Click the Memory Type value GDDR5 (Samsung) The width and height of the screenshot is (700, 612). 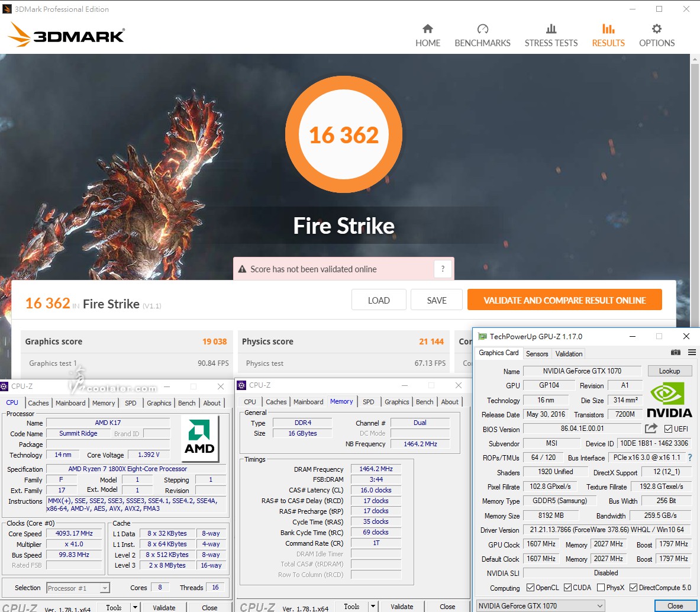(x=559, y=501)
